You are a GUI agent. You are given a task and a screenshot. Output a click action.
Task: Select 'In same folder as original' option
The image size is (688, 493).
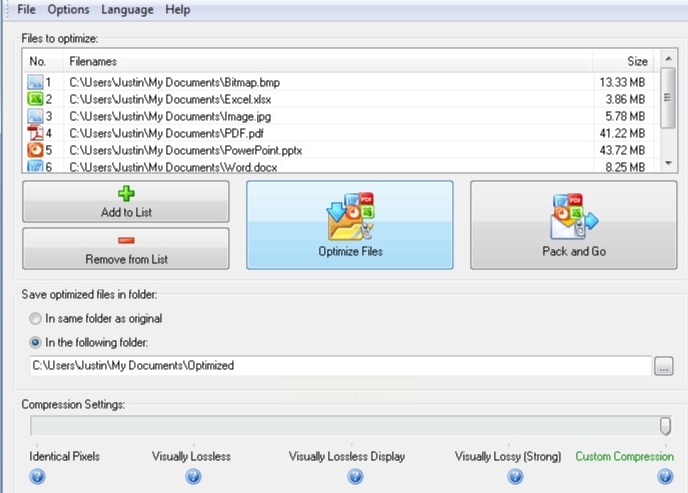pyautogui.click(x=35, y=318)
